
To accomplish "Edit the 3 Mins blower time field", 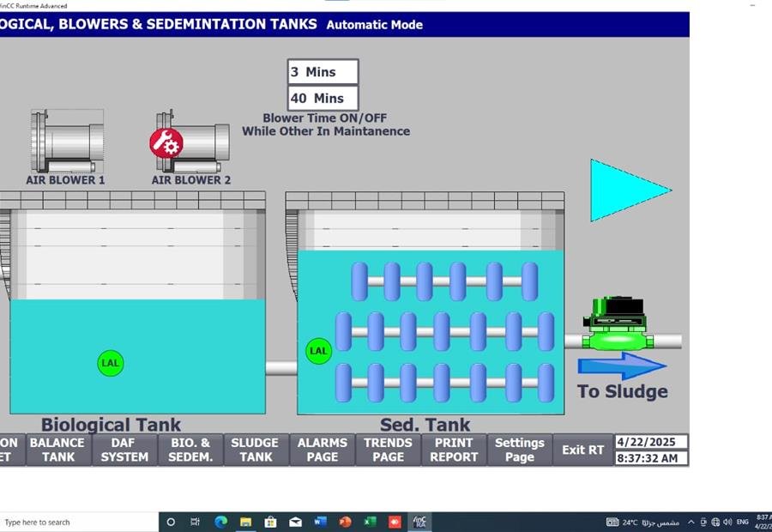I will [323, 72].
